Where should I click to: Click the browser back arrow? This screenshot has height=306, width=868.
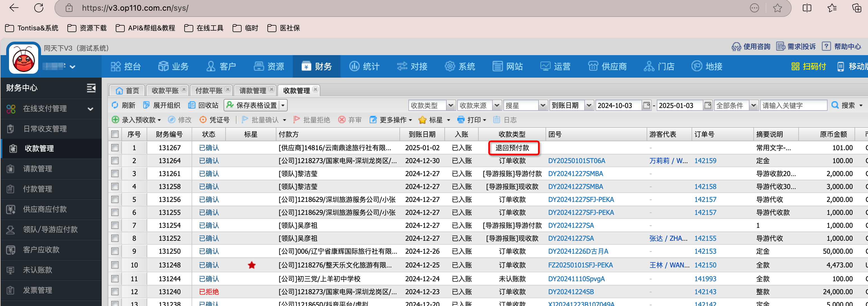pos(14,8)
